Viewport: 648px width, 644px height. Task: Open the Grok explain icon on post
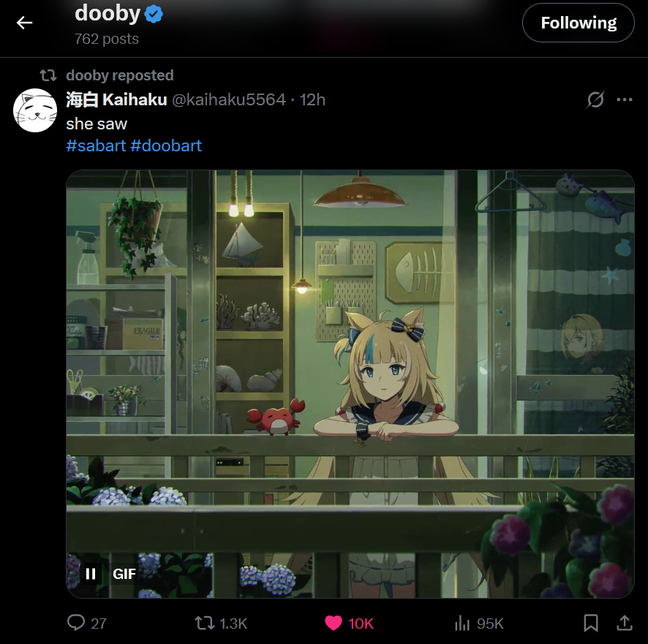pyautogui.click(x=595, y=99)
